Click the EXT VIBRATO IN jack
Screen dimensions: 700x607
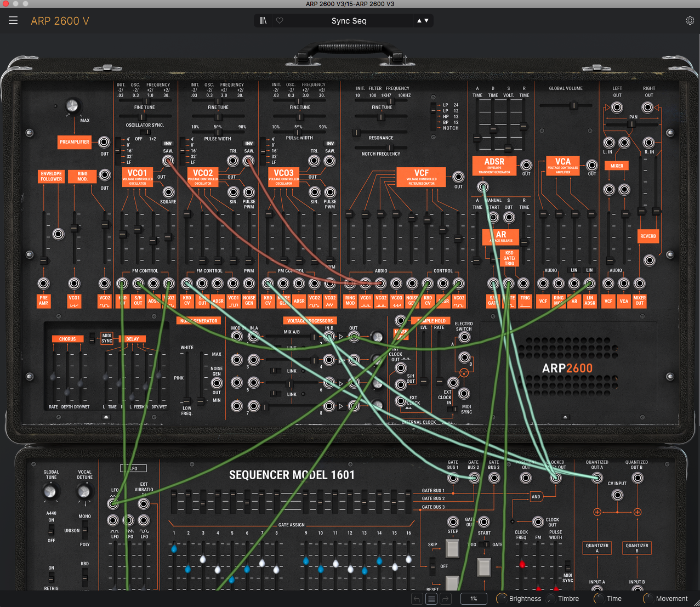point(144,504)
